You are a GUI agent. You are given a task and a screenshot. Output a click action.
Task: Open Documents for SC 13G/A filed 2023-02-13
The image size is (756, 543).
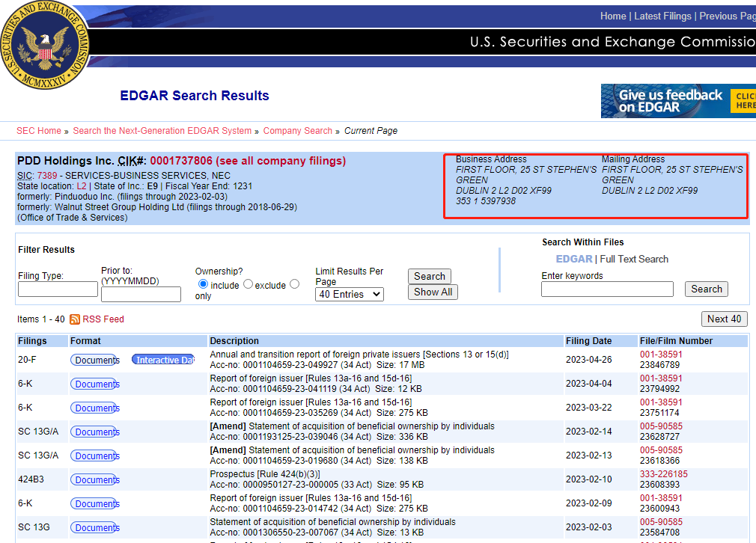tap(95, 455)
